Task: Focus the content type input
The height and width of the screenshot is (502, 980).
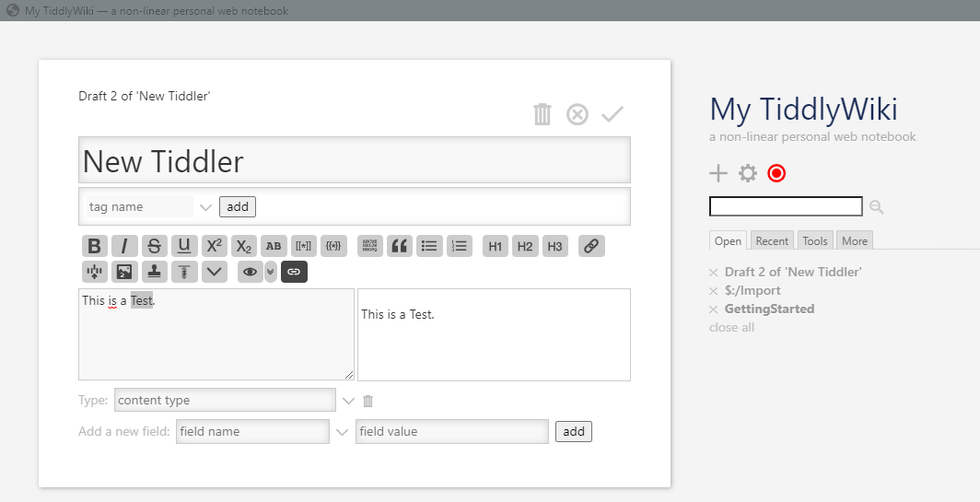Action: (225, 400)
